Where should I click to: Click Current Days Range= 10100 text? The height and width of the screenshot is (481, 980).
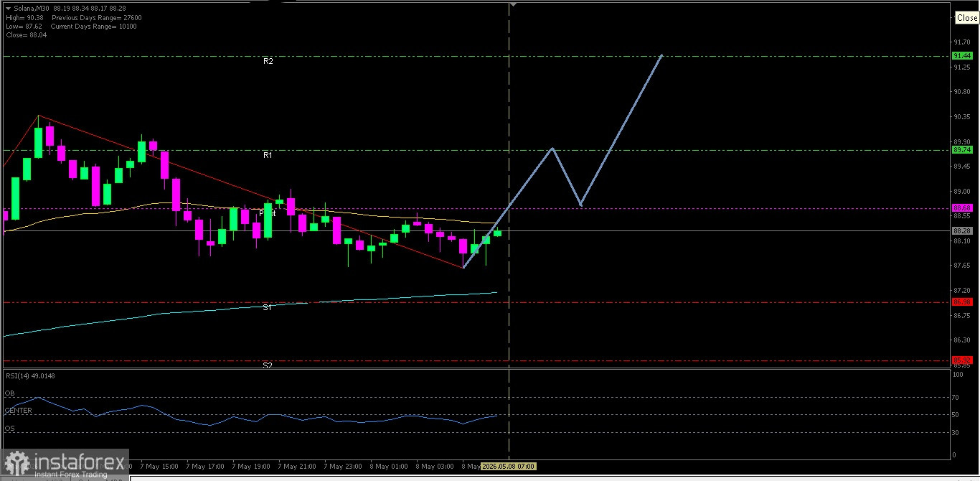click(94, 26)
